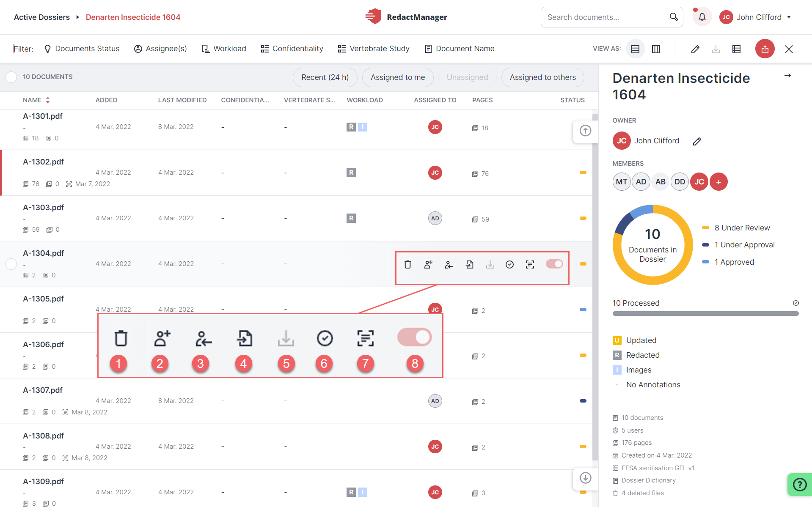
Task: Click the grayed download icon in A-1304 row
Action: 490,264
